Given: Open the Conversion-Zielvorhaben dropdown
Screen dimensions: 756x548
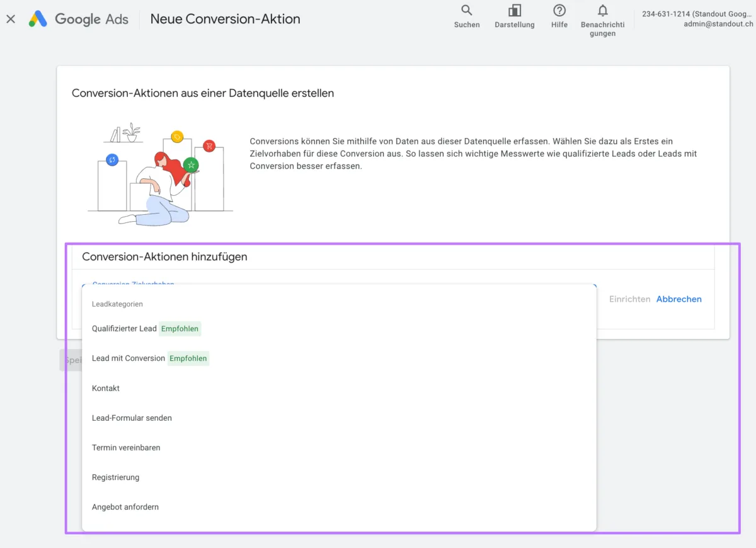Looking at the screenshot, I should point(132,285).
